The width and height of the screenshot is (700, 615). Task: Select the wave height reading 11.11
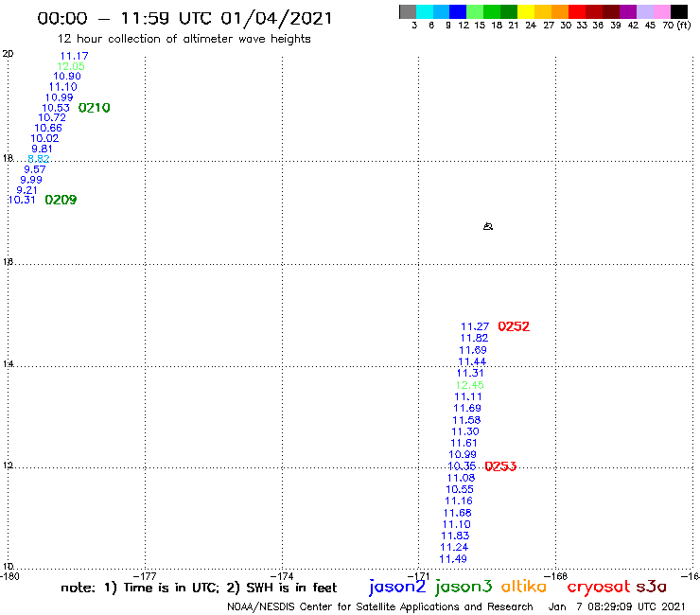(468, 396)
